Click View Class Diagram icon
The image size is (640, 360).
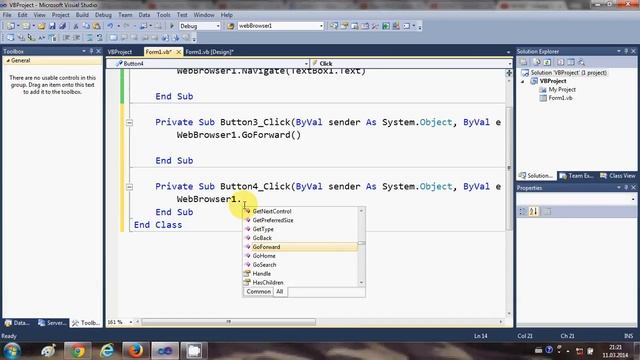[581, 62]
